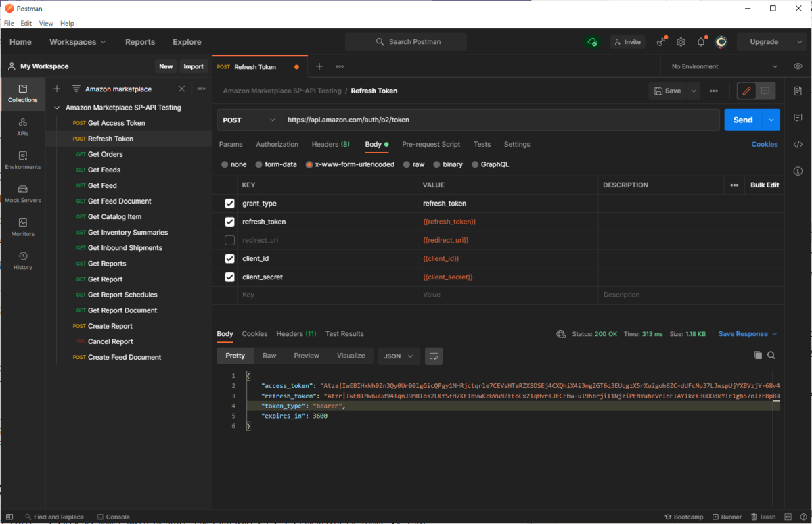Screen dimensions: 812x524
Task: Click the environment quick look eye icon
Action: pos(798,66)
